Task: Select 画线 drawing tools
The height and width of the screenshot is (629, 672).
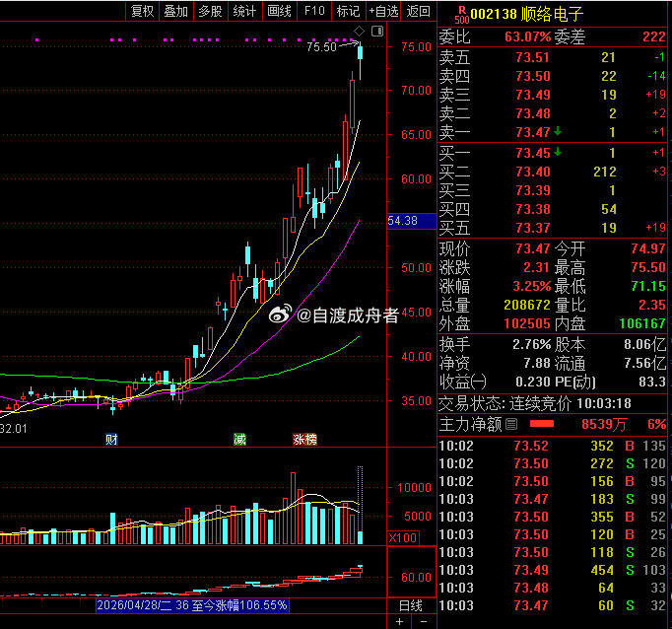Action: click(279, 11)
